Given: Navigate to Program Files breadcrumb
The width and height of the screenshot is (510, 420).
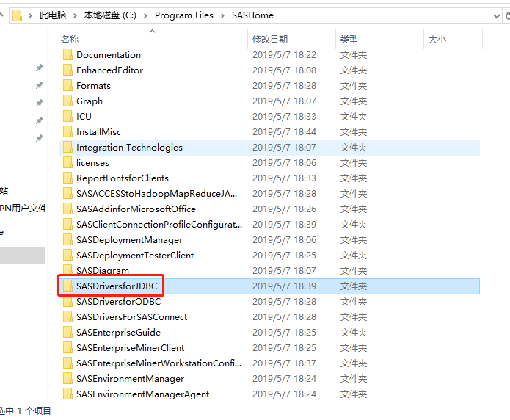Looking at the screenshot, I should click(x=183, y=15).
